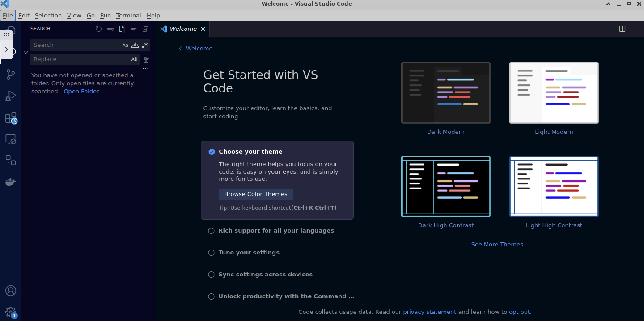Open the Remote Explorer view
644x321 pixels.
pos(11,139)
